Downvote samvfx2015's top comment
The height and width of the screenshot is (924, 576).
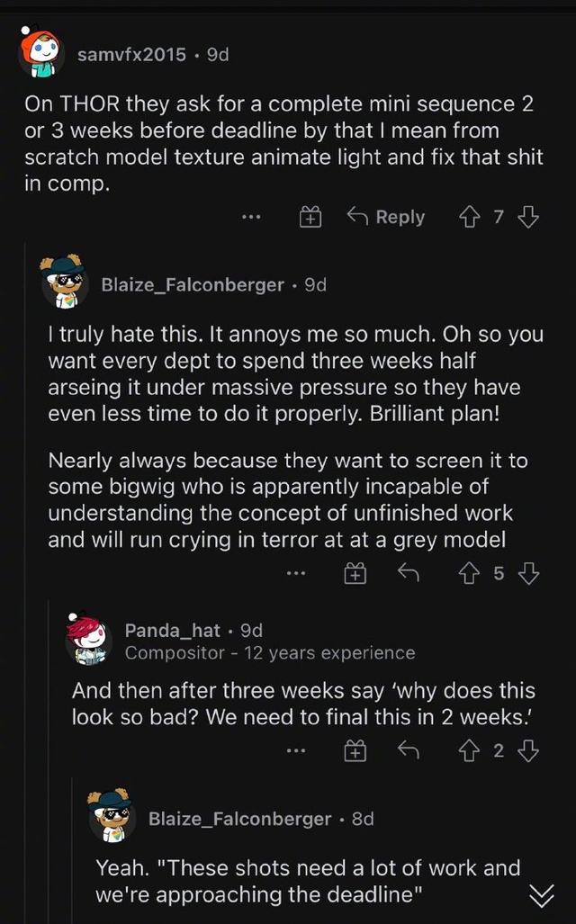click(x=528, y=218)
